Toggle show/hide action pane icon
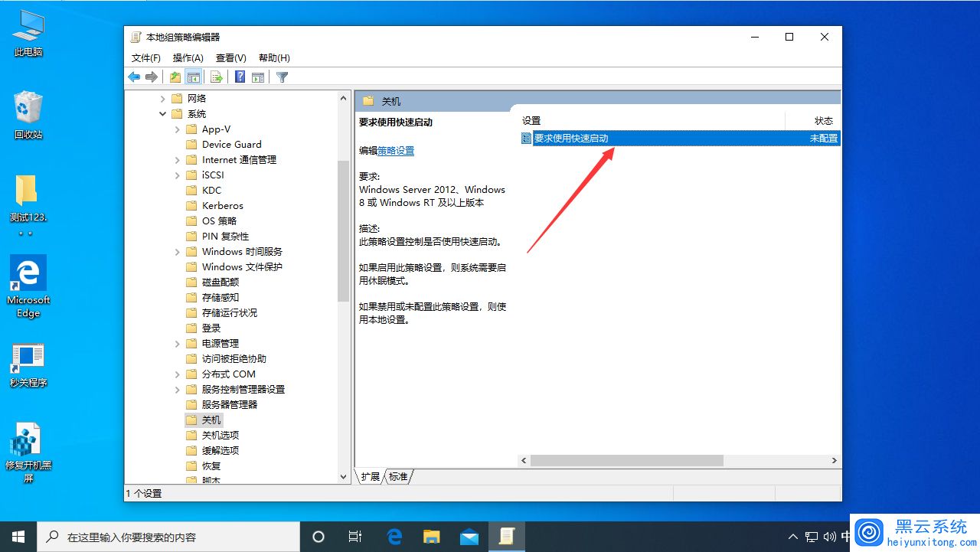This screenshot has height=552, width=980. pyautogui.click(x=258, y=77)
